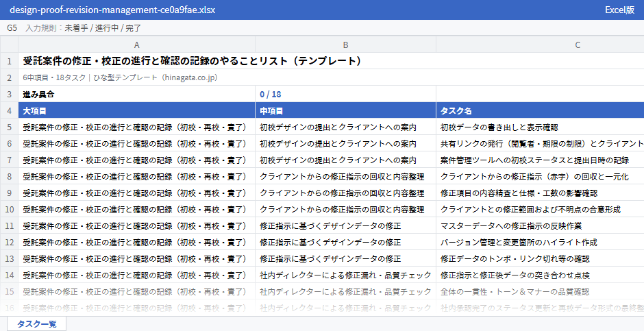Select row 3 header
Image resolution: width=644 pixels, height=331 pixels.
[9, 94]
